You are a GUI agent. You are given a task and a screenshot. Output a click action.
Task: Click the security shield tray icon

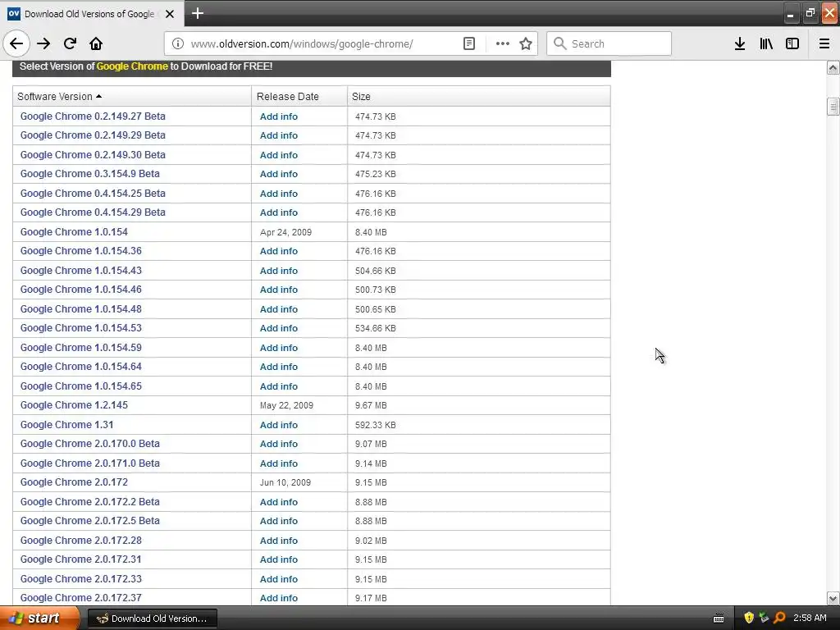click(x=748, y=619)
